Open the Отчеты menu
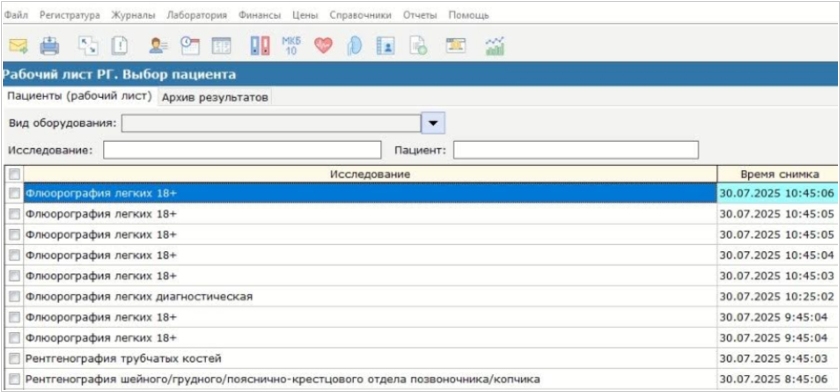Viewport: 840px width, 392px height. [420, 16]
